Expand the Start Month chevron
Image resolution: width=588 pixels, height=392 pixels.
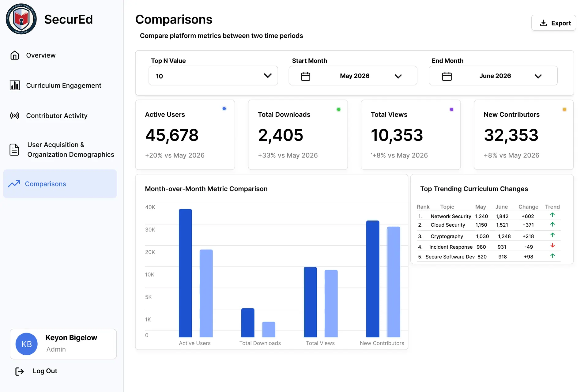click(x=398, y=76)
